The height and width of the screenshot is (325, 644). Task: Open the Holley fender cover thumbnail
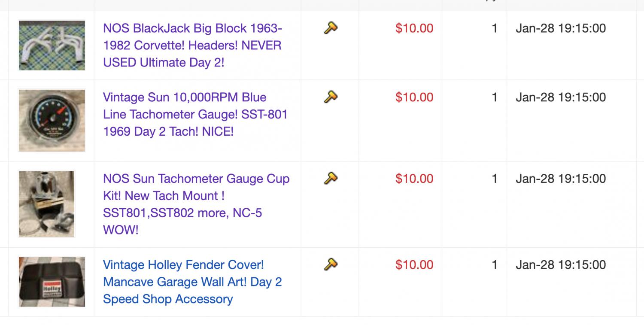pos(52,282)
